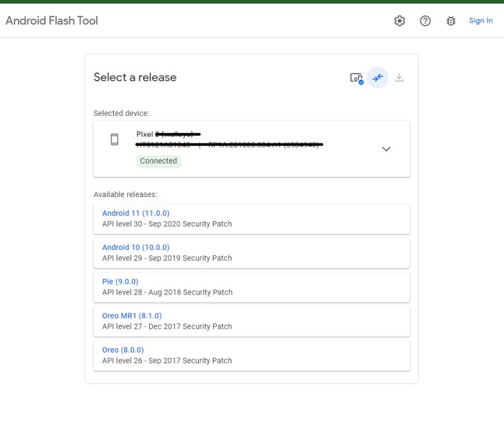Click the Sign In link
The image size is (504, 430).
click(x=481, y=21)
